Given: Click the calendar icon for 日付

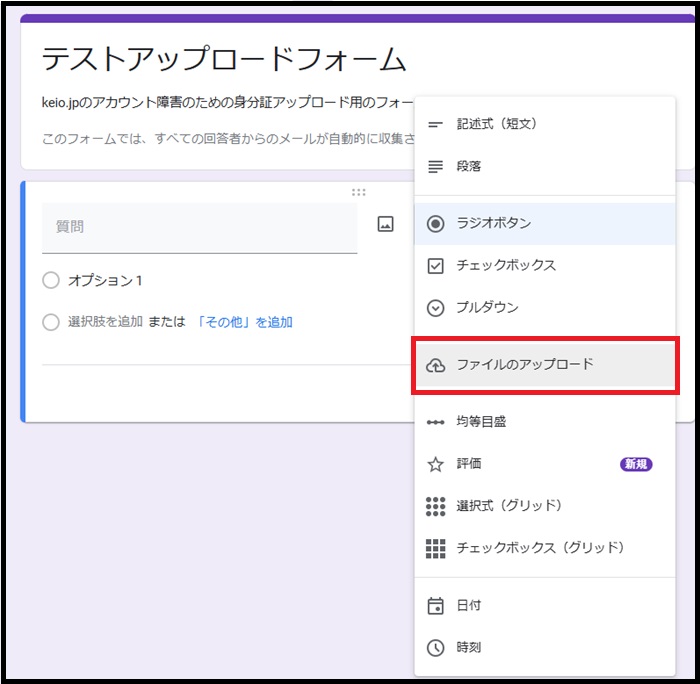Looking at the screenshot, I should [x=435, y=606].
